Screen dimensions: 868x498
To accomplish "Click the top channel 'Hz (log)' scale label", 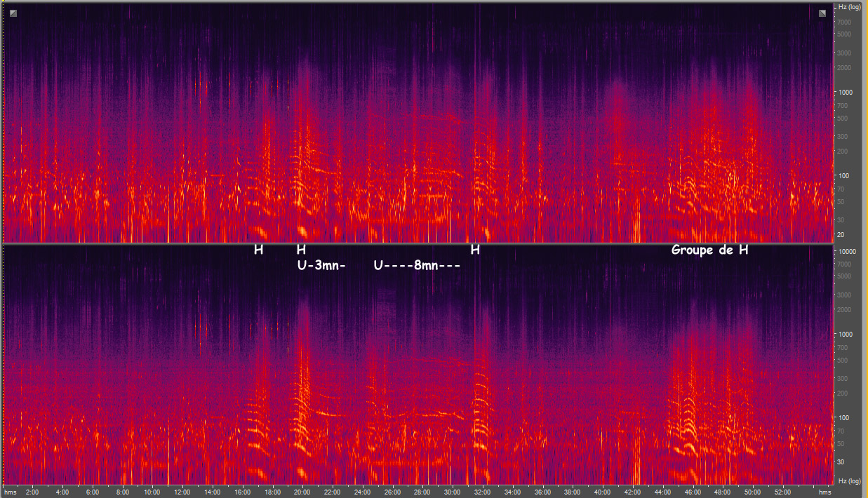I will [x=849, y=7].
